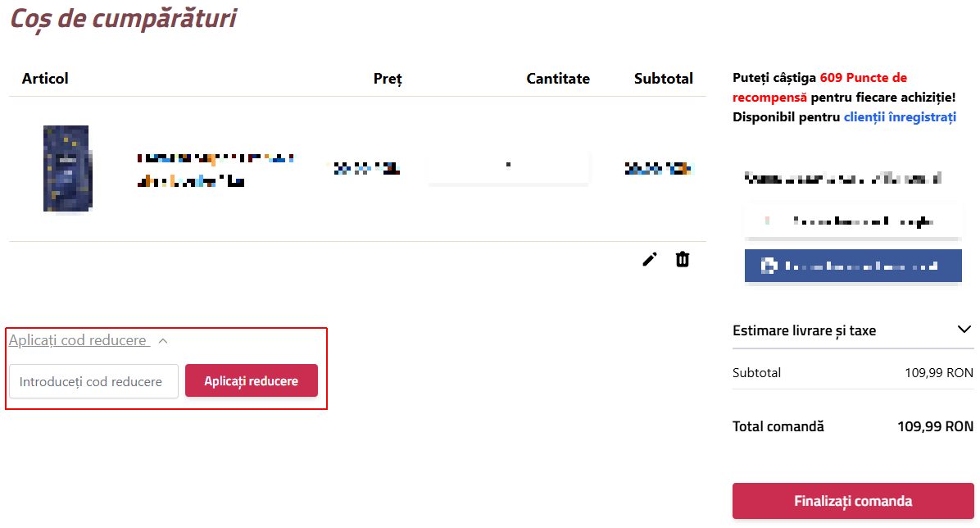Expand shipping estimate with the down chevron
Image resolution: width=980 pixels, height=528 pixels.
point(964,329)
